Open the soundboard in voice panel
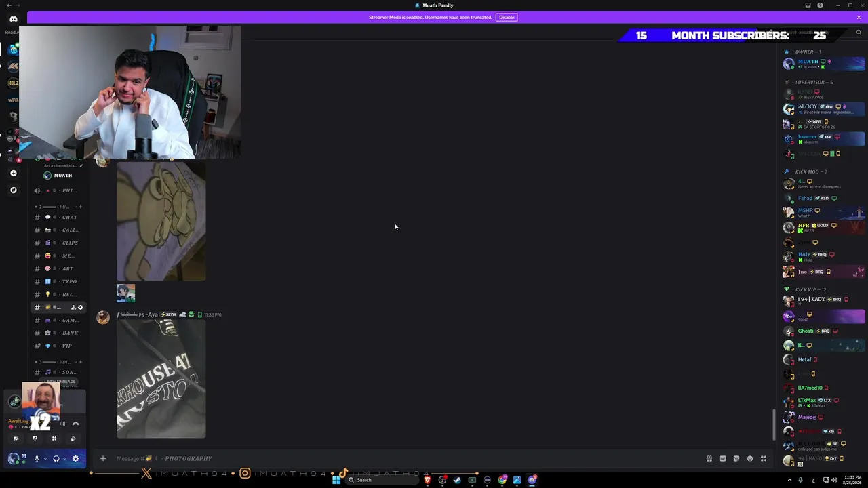 tap(73, 439)
